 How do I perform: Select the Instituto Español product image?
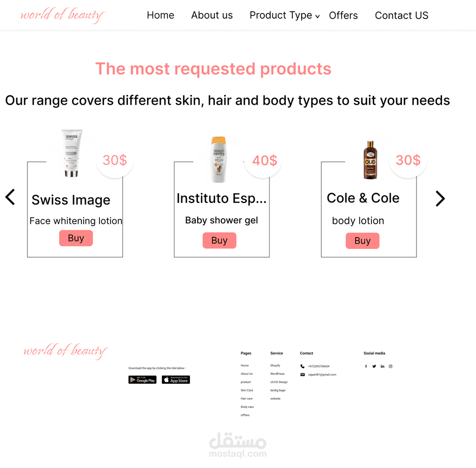click(218, 160)
